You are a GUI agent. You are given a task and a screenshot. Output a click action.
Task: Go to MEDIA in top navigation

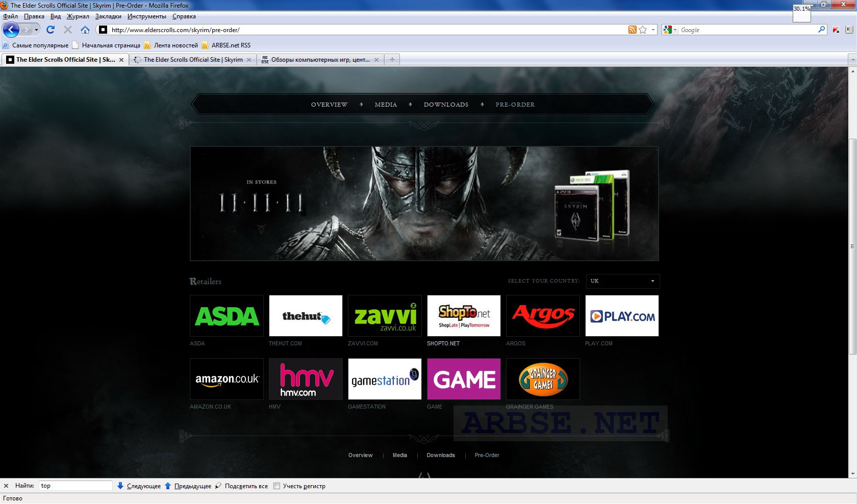click(386, 105)
